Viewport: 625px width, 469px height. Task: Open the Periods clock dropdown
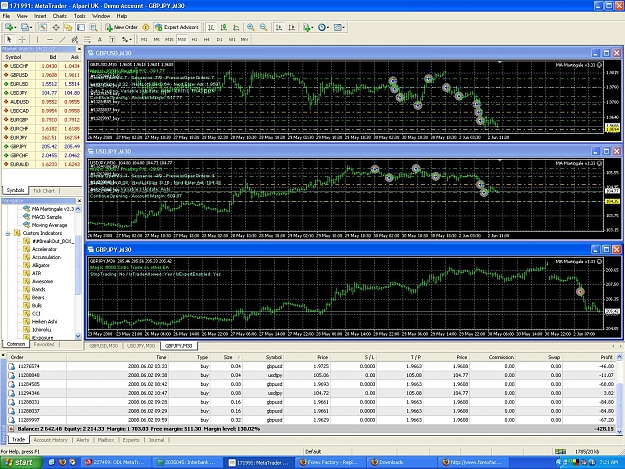(323, 27)
